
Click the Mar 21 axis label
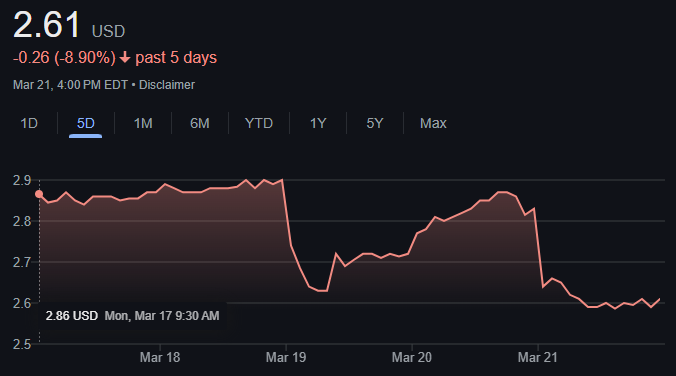538,357
